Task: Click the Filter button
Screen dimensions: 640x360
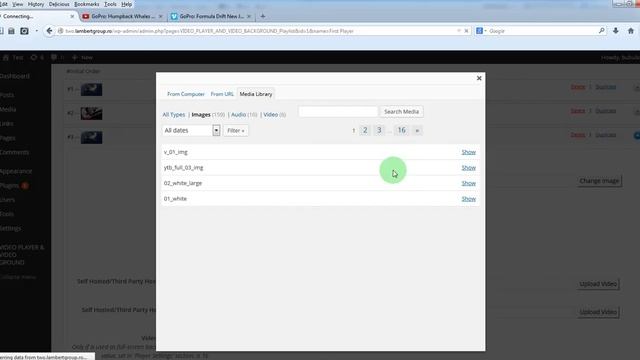Action: 236,131
